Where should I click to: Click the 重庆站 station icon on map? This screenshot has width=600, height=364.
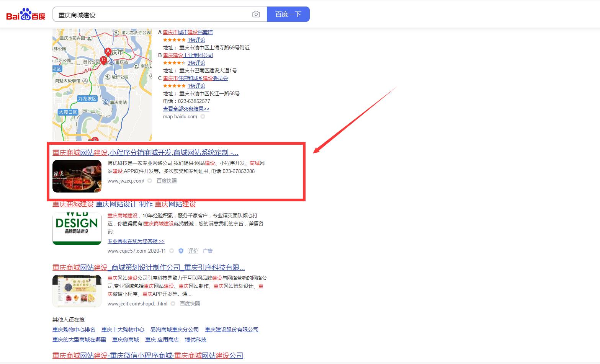pyautogui.click(x=111, y=62)
